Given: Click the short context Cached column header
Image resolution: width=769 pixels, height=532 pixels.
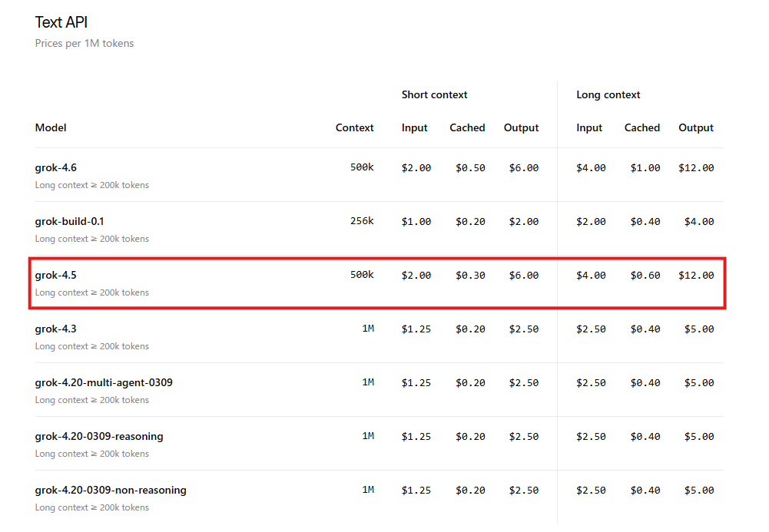Looking at the screenshot, I should (x=467, y=128).
